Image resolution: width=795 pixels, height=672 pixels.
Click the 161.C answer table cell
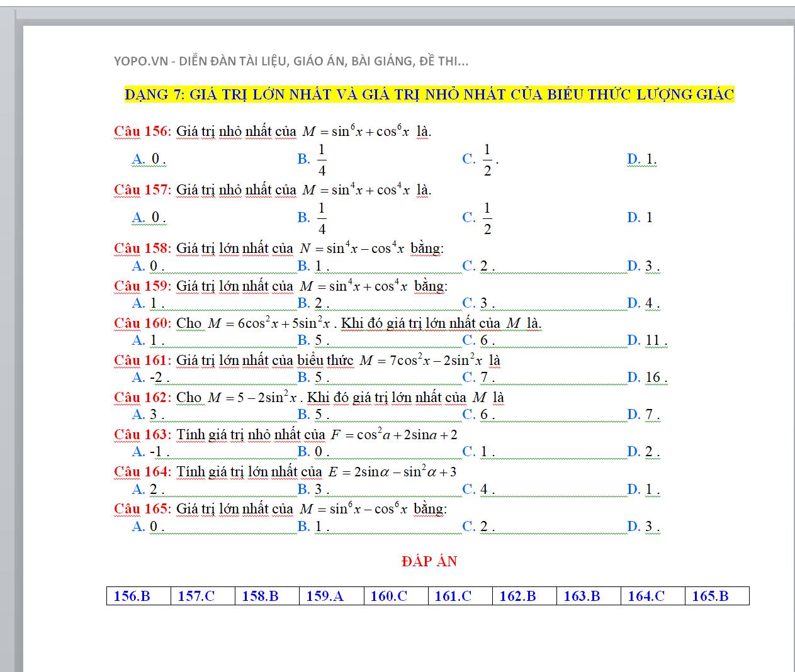click(x=460, y=596)
